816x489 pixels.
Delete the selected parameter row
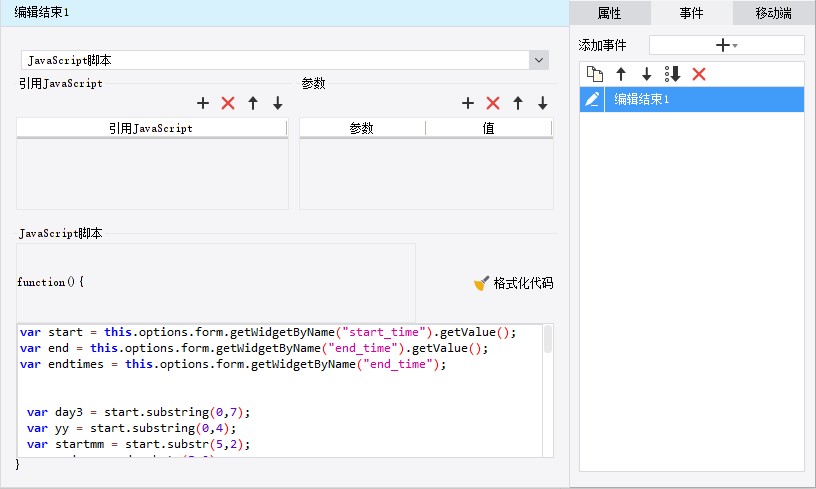[x=493, y=103]
